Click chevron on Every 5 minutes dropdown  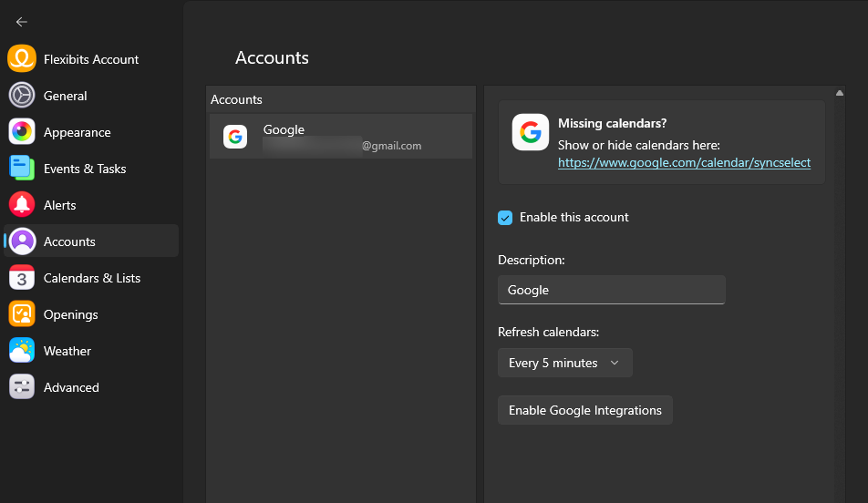(615, 363)
